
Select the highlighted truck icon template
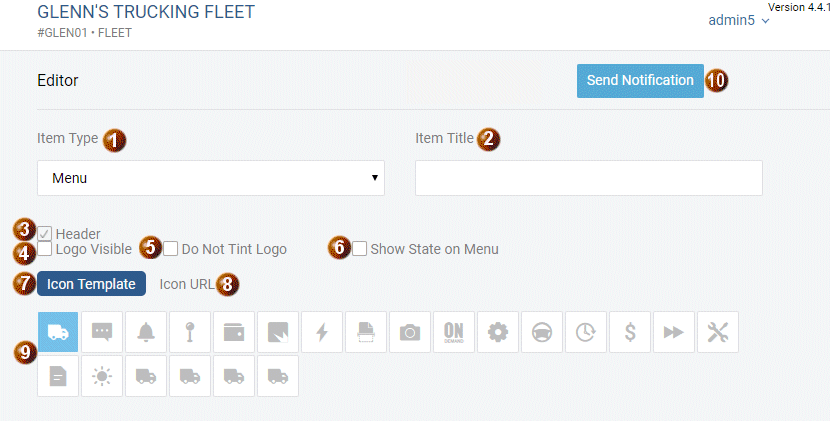pyautogui.click(x=58, y=332)
